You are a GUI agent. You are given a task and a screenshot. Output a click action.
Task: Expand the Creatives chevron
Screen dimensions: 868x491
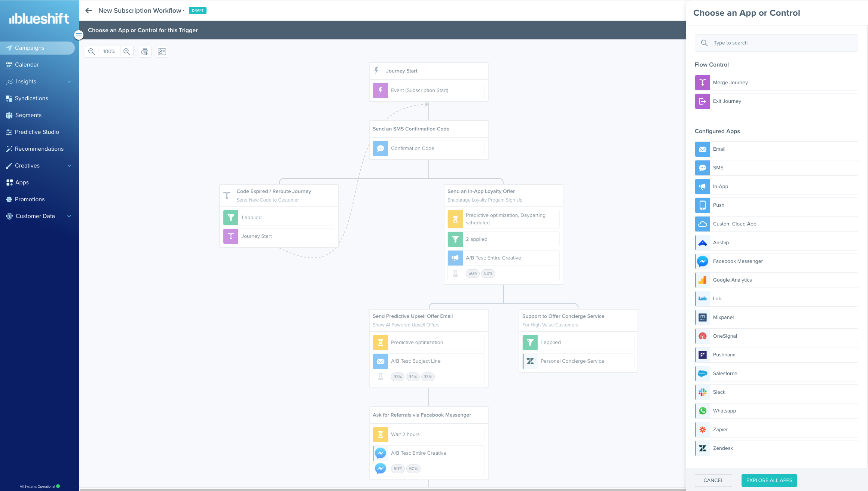[69, 166]
